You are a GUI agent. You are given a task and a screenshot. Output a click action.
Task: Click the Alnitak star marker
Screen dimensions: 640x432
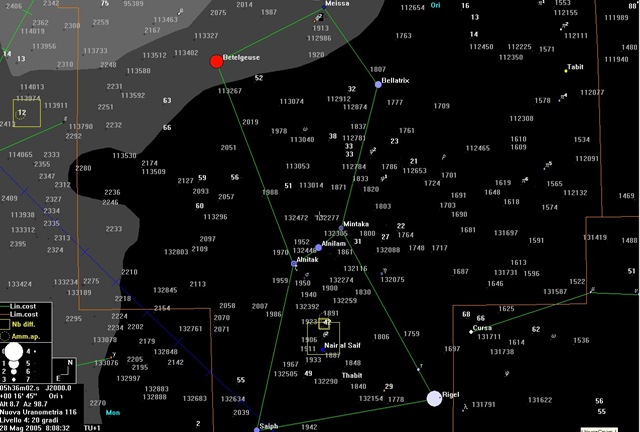coord(294,264)
